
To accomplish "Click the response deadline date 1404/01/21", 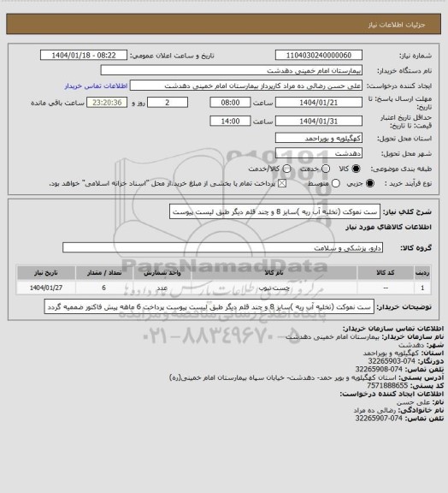I will click(319, 103).
